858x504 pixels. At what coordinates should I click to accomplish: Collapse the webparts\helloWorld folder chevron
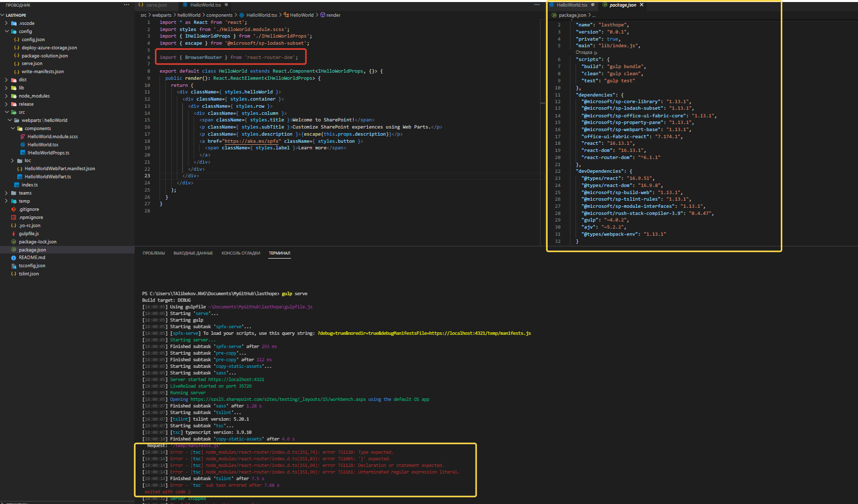click(x=10, y=120)
